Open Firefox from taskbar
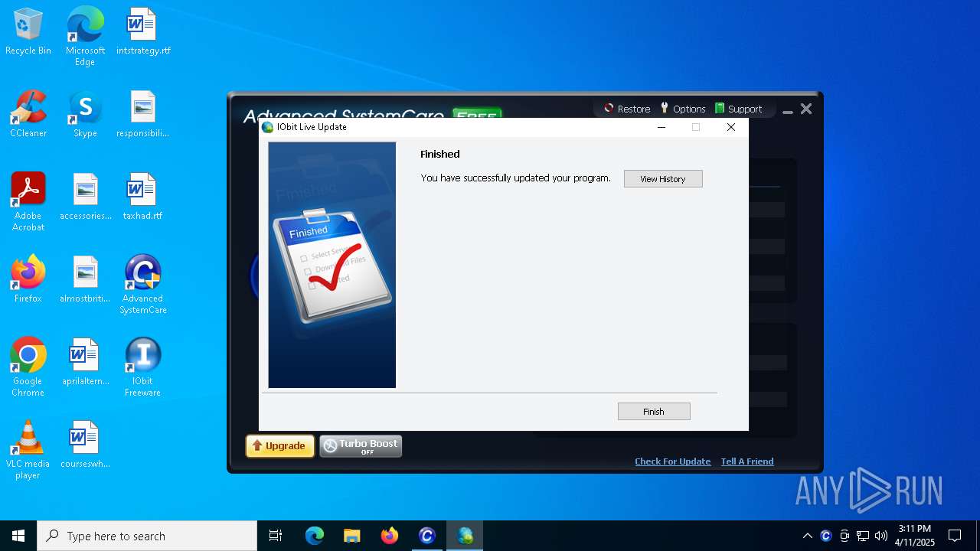980x551 pixels. (x=390, y=536)
